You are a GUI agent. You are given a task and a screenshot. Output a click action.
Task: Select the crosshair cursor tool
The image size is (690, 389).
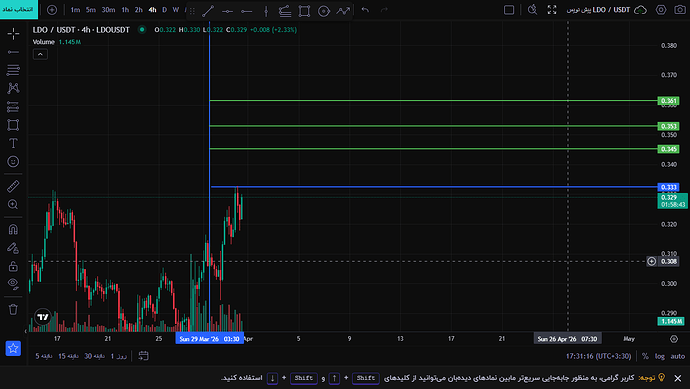(x=13, y=33)
